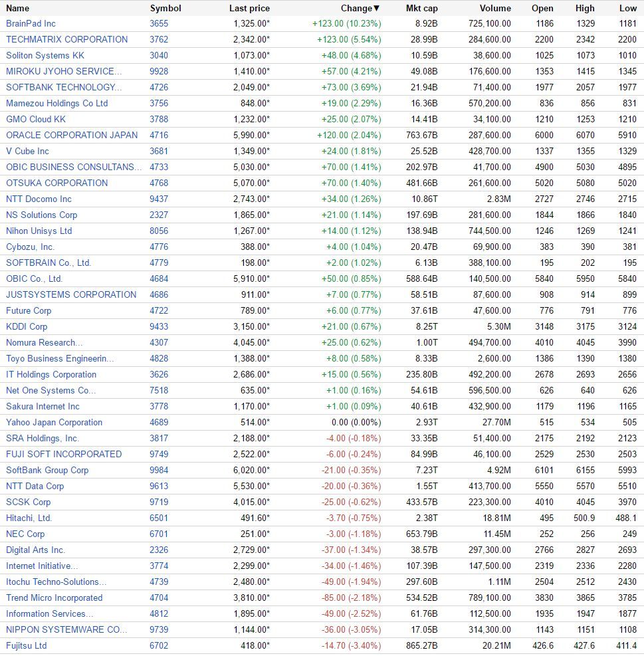Open BrainPad Inc stock link
644x656 pixels.
pos(31,24)
